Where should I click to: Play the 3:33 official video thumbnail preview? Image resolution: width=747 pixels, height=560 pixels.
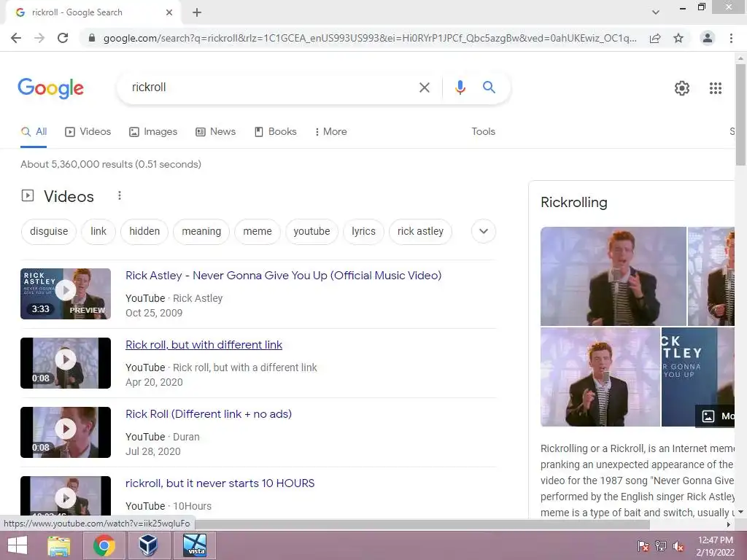pyautogui.click(x=66, y=294)
